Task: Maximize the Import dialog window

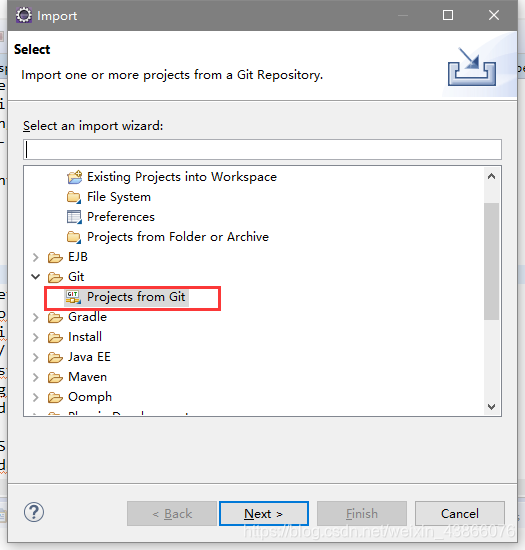Action: pos(448,15)
